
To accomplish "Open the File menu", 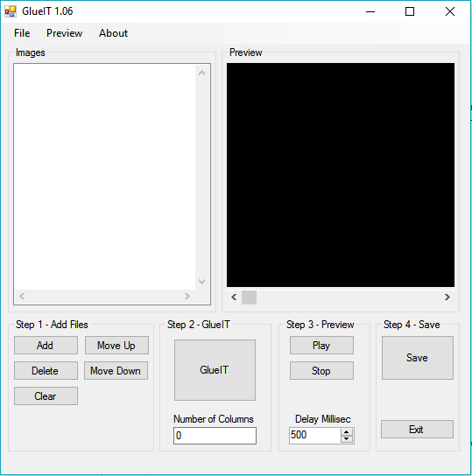I will pyautogui.click(x=22, y=33).
